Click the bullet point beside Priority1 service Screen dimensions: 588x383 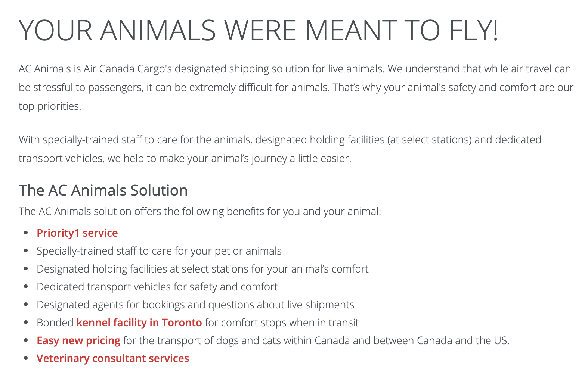pos(26,233)
